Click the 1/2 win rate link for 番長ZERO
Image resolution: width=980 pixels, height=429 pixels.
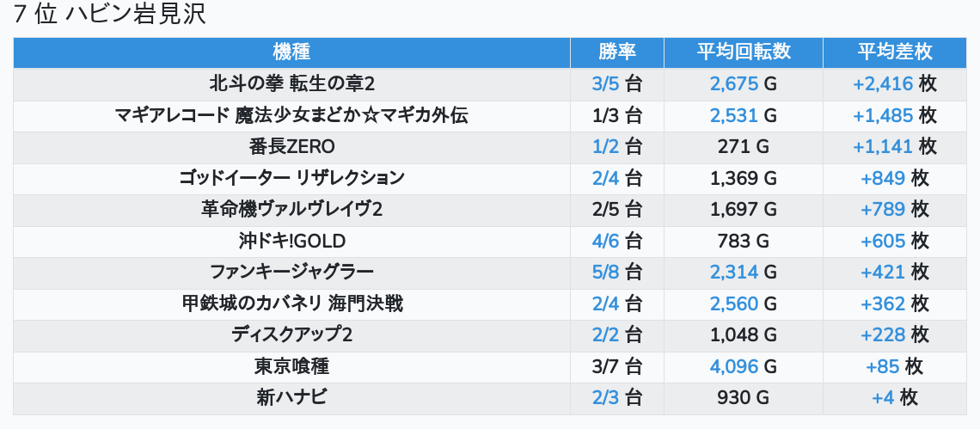pyautogui.click(x=606, y=147)
